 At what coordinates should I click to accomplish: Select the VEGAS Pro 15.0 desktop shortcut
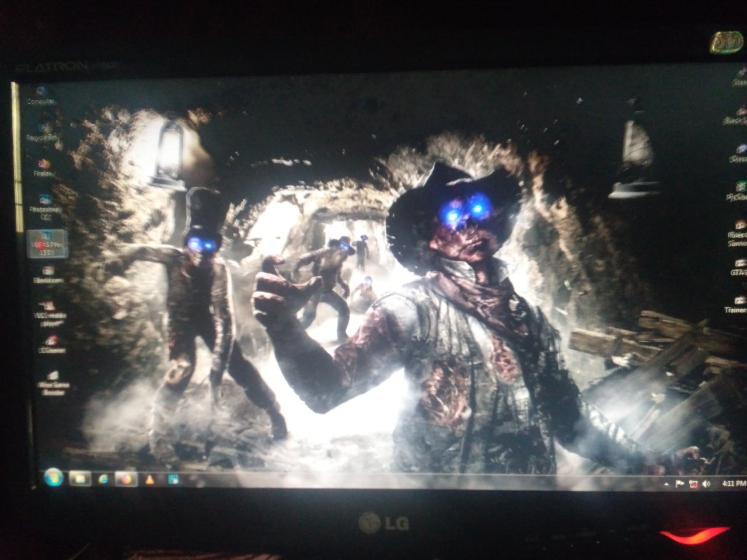click(x=47, y=243)
